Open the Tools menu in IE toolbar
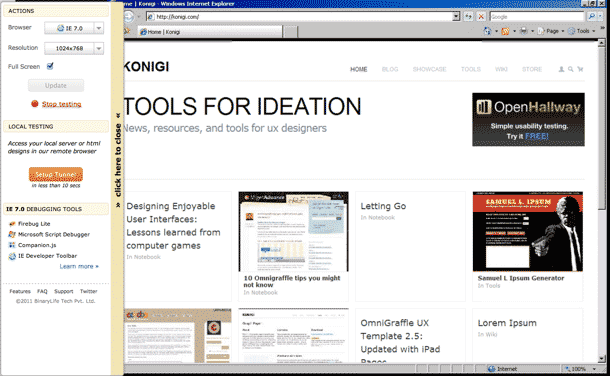Screen dimensions: 610x376 [582, 31]
